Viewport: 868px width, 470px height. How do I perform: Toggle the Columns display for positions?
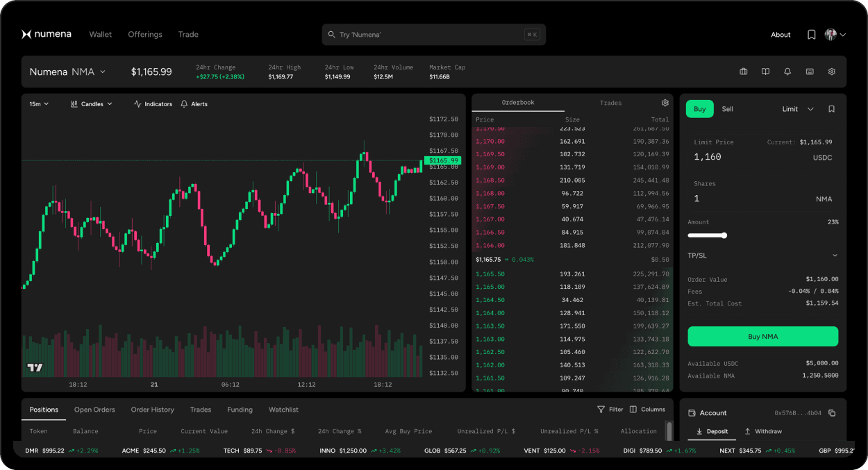[x=647, y=409]
